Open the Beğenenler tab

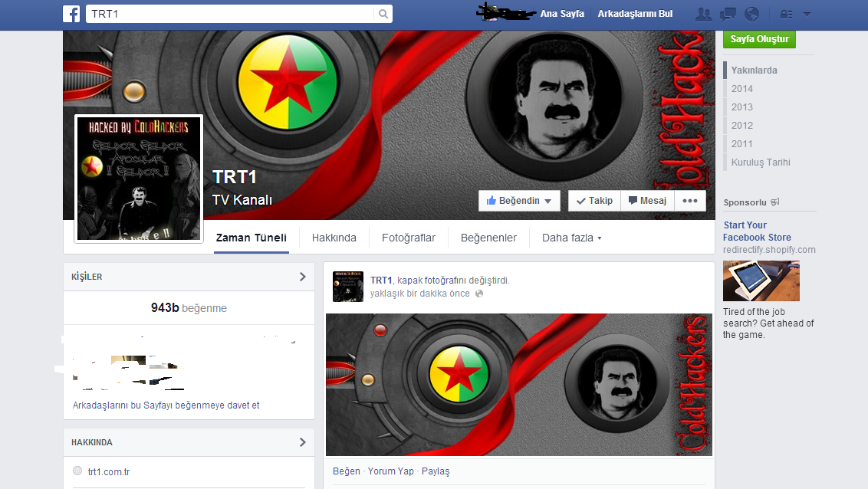488,238
